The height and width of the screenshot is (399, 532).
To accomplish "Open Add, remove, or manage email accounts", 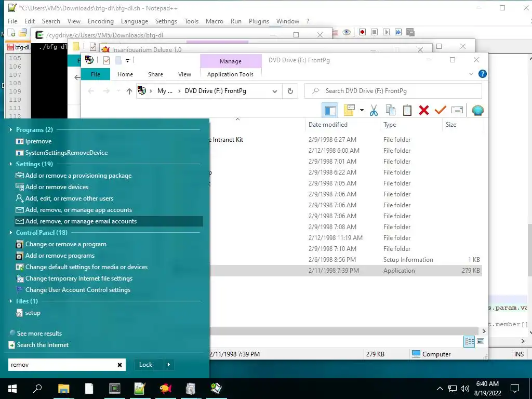I will [x=109, y=221].
